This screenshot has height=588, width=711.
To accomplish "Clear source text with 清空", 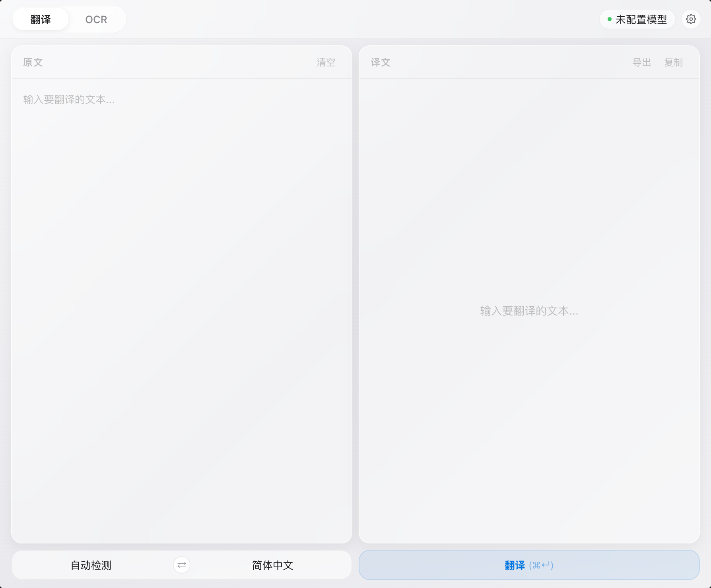I will click(x=326, y=62).
